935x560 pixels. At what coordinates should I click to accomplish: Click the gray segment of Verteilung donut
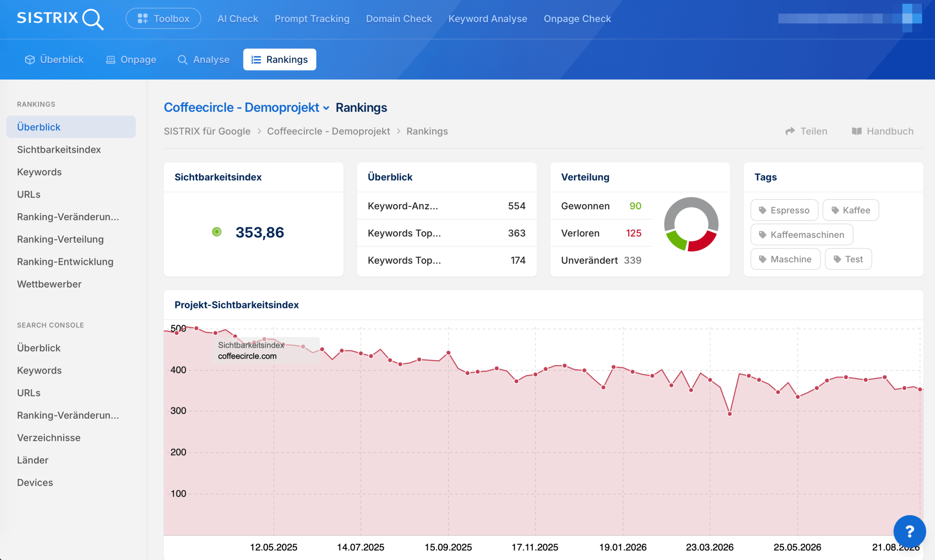click(x=691, y=203)
